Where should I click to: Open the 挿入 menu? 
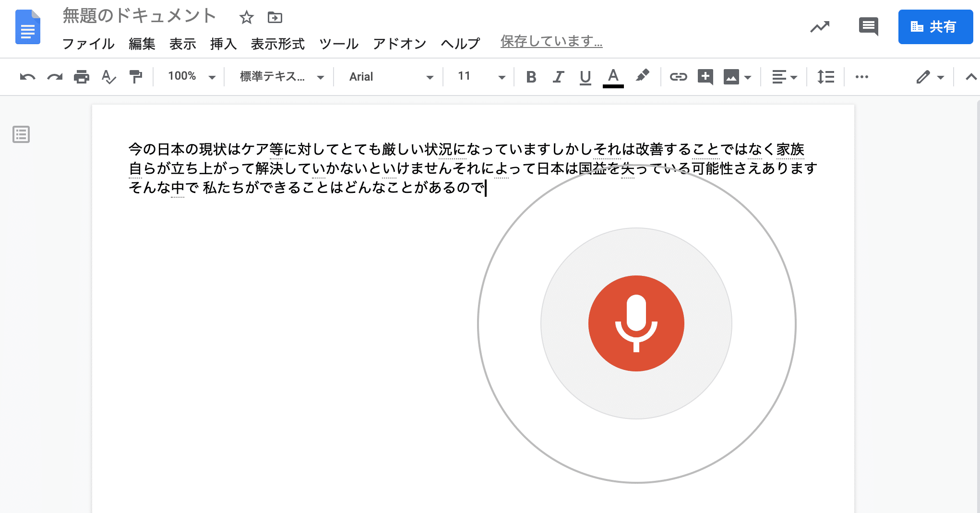[223, 44]
